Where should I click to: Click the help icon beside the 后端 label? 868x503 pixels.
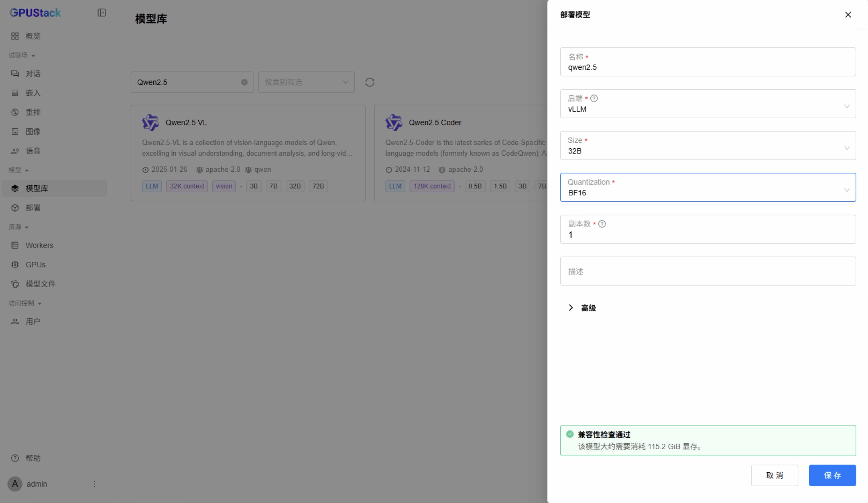(594, 99)
